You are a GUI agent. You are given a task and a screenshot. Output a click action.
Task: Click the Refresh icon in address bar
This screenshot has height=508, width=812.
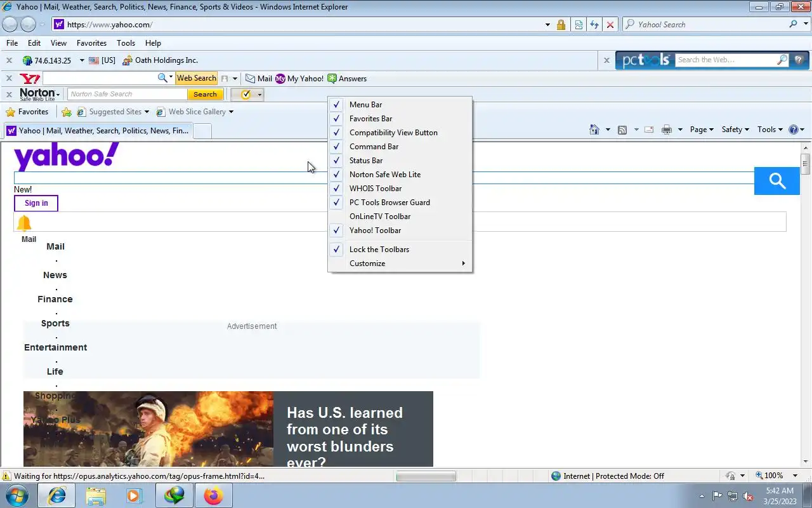594,25
